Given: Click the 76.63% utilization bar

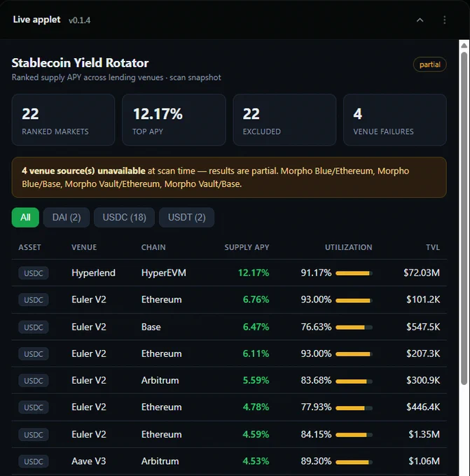Looking at the screenshot, I should tap(354, 328).
